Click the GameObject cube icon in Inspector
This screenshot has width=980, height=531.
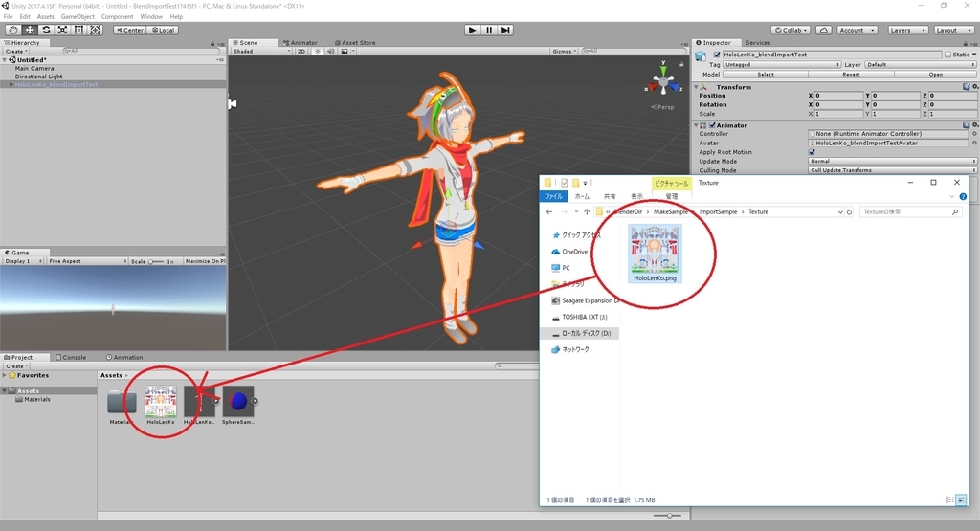click(701, 56)
